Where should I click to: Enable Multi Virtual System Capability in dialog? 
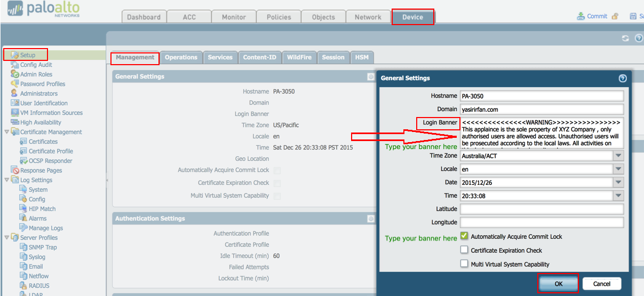click(464, 264)
